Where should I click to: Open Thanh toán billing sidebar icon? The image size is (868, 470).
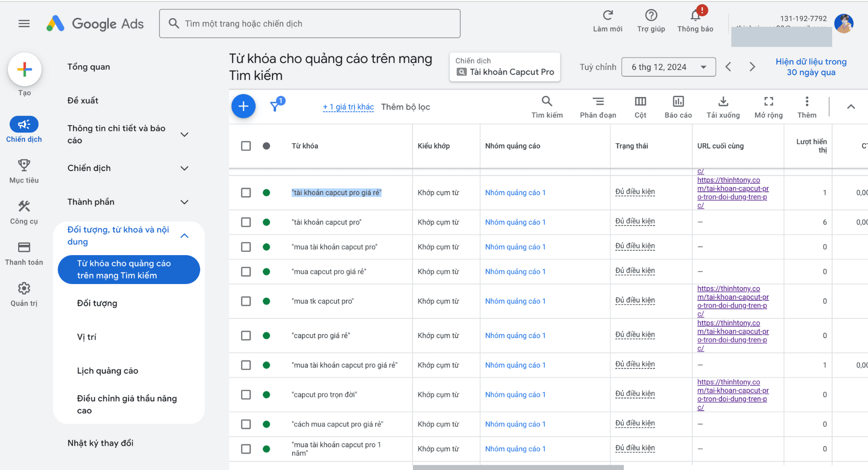[24, 247]
